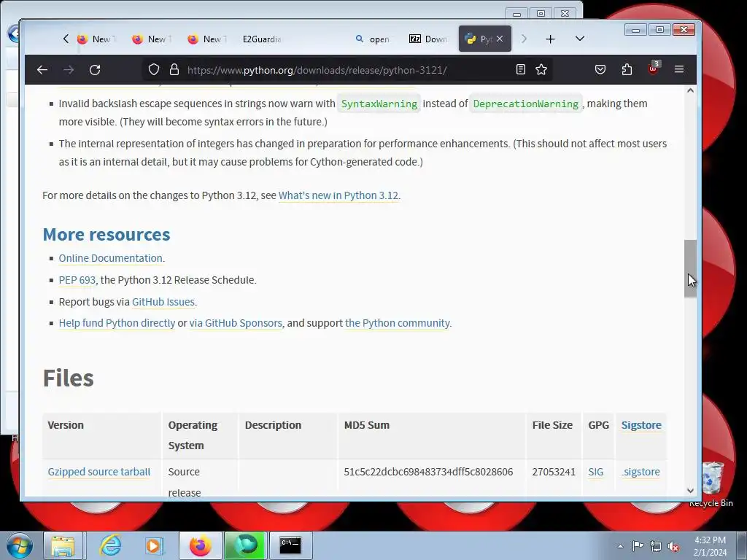Toggle reader view icon
Screen dimensions: 747x560
tap(521, 70)
